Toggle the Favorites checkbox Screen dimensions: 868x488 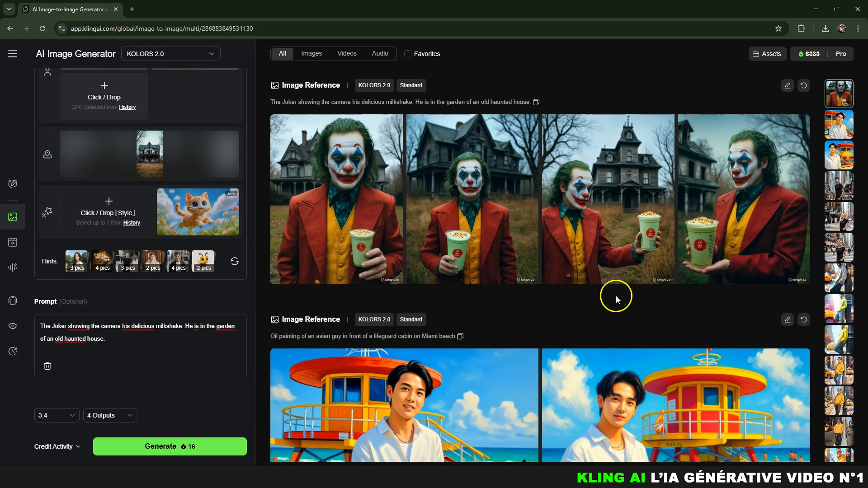pyautogui.click(x=408, y=54)
